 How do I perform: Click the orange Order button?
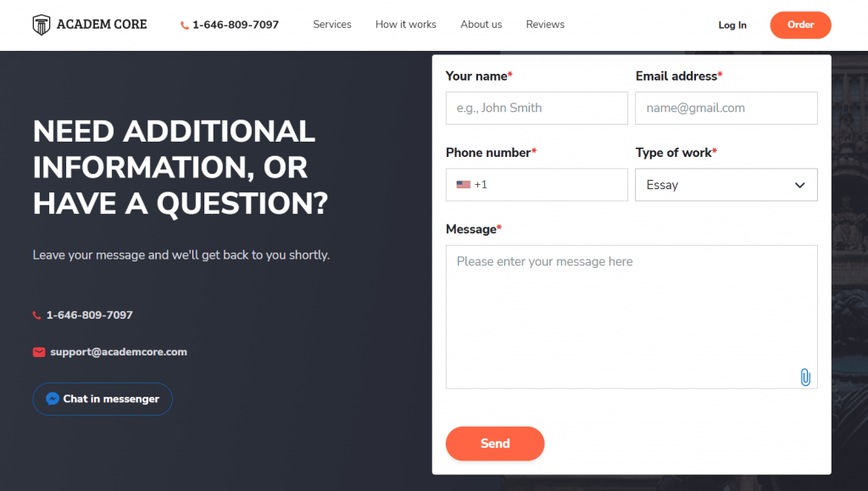click(800, 25)
